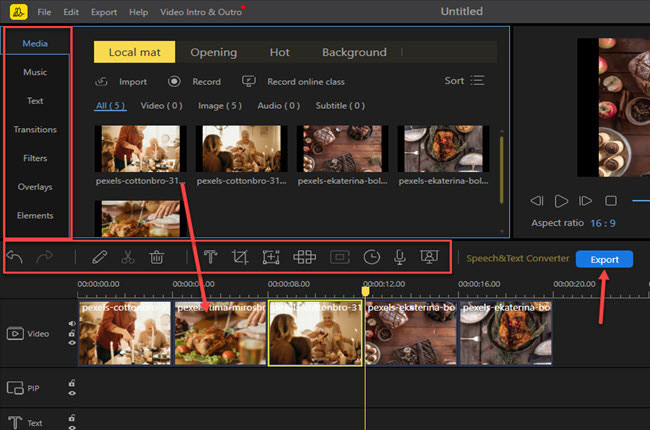Click the undo arrow in the toolbar
The width and height of the screenshot is (650, 430).
(x=15, y=257)
